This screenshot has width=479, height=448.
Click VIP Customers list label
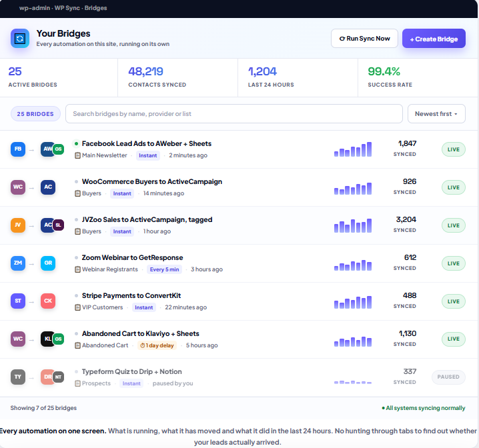(102, 307)
